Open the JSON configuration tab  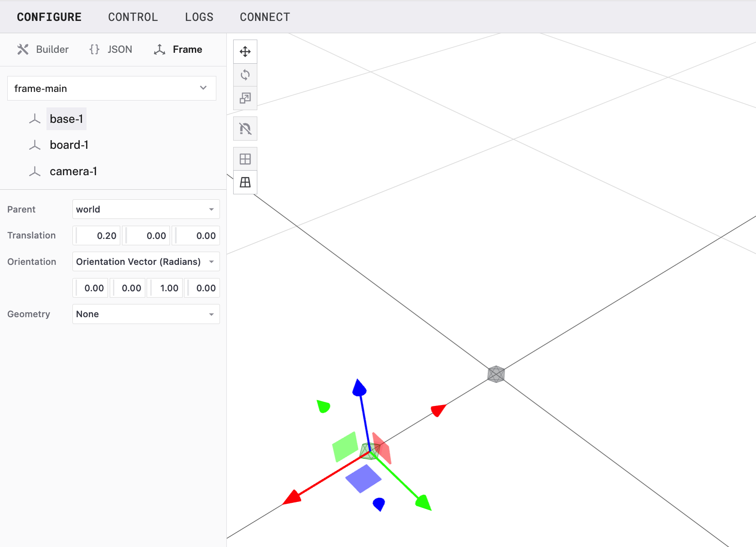click(x=111, y=49)
